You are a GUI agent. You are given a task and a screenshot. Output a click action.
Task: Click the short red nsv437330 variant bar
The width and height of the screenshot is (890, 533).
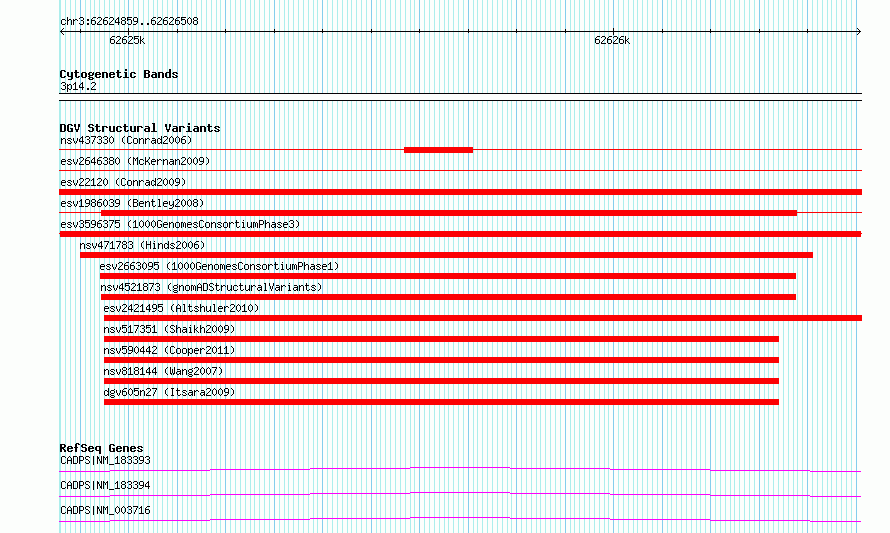[438, 150]
